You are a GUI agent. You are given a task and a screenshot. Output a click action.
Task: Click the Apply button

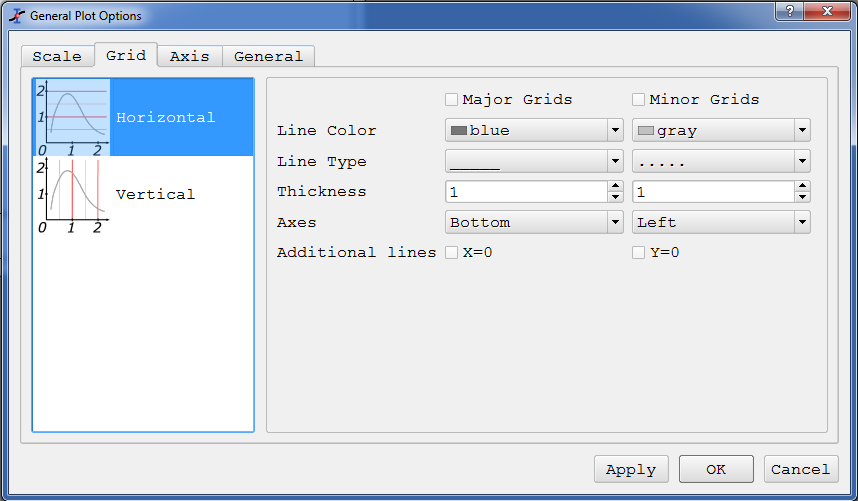pyautogui.click(x=631, y=469)
